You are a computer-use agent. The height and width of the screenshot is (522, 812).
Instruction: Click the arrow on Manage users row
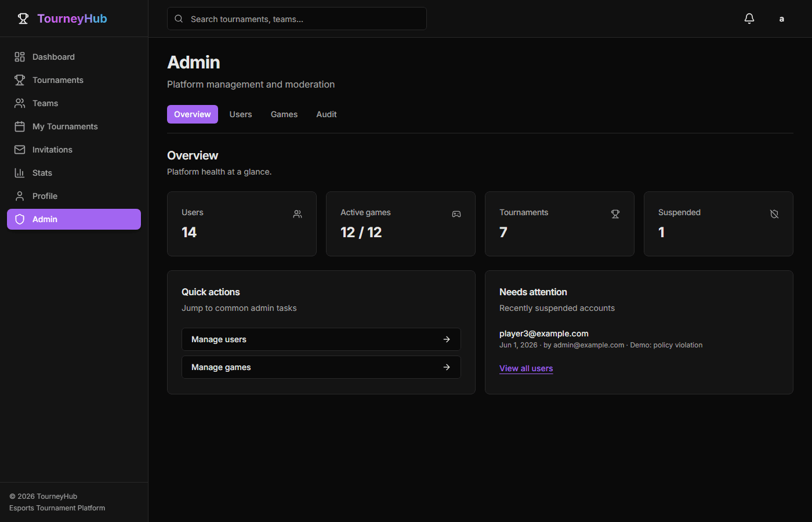point(447,339)
